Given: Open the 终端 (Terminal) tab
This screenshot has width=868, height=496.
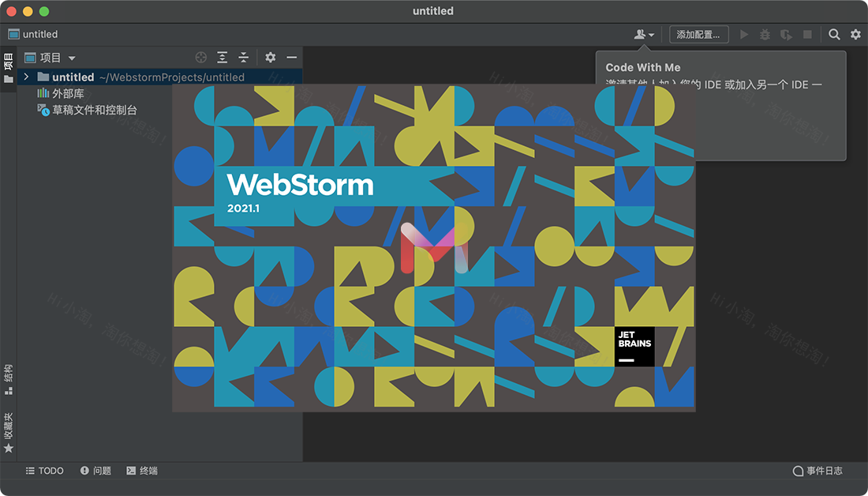Looking at the screenshot, I should 142,471.
